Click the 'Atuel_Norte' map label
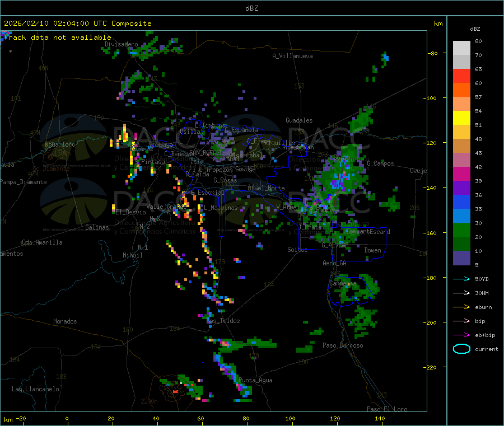Image resolution: width=504 pixels, height=426 pixels. click(x=266, y=188)
